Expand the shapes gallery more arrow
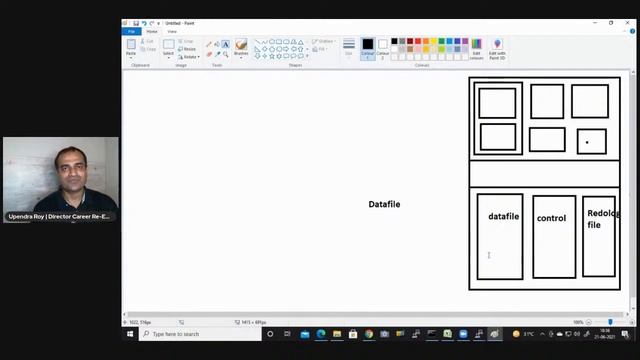The width and height of the screenshot is (640, 360). [x=307, y=56]
